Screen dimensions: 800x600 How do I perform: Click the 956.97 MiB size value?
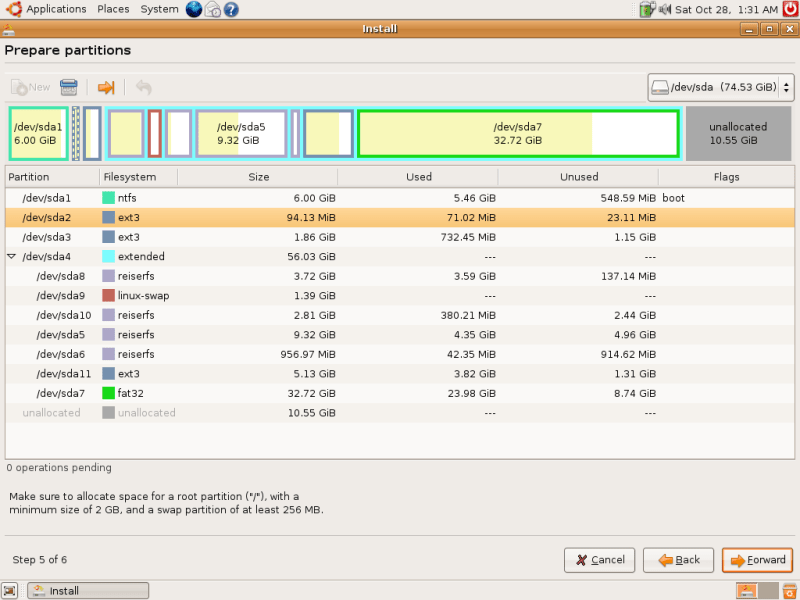308,354
